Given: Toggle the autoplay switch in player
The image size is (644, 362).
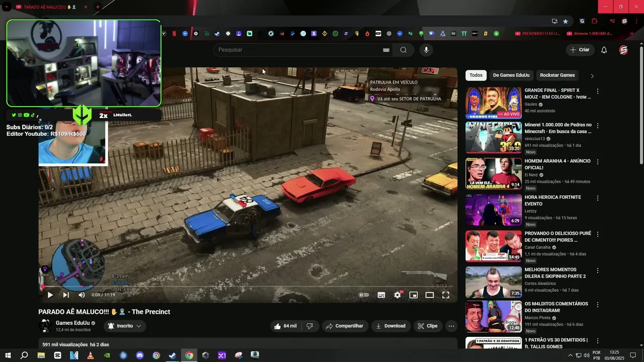Looking at the screenshot, I should click(x=364, y=295).
